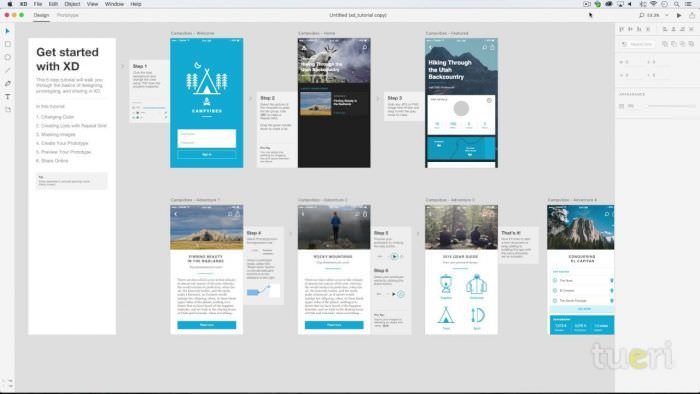Select 'Campvibes - Adventure 4' artboard title
This screenshot has width=700, height=394.
coord(572,200)
